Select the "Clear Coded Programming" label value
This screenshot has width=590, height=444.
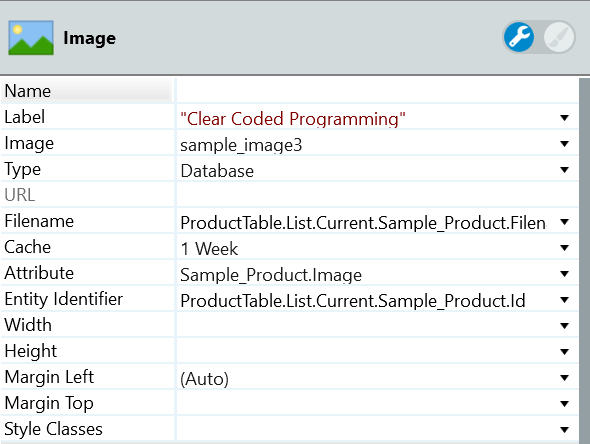[x=292, y=119]
